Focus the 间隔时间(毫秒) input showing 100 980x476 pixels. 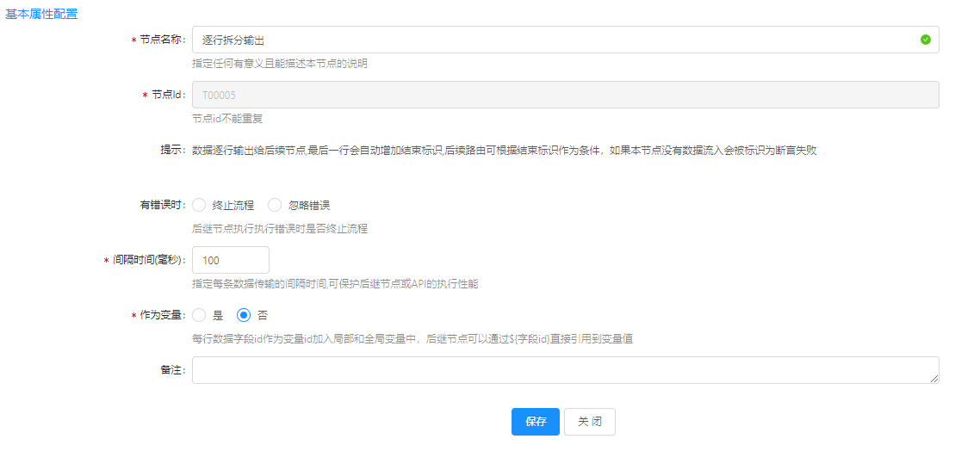pyautogui.click(x=230, y=260)
